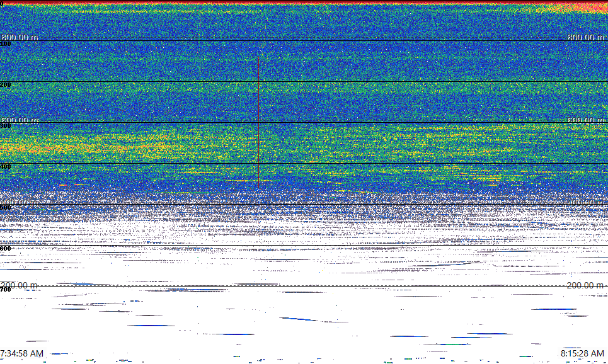The image size is (608, 364).
Task: Click the '700' range scale label
Action: click(6, 290)
